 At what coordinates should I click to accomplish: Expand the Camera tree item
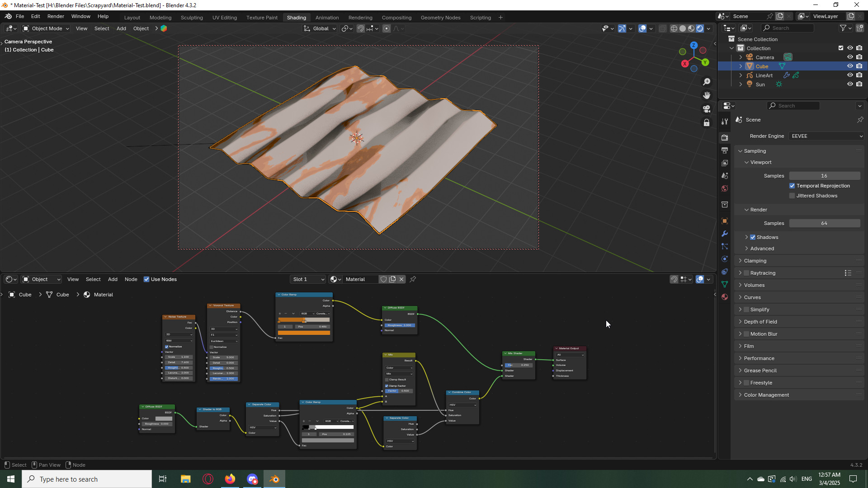pyautogui.click(x=741, y=57)
